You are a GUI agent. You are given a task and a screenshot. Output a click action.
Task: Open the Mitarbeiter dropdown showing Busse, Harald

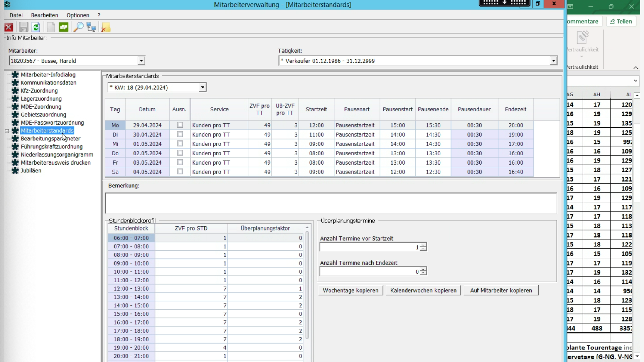tap(141, 60)
